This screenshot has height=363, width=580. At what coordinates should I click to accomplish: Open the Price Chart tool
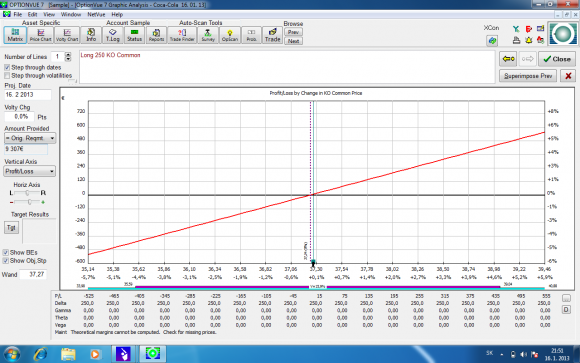click(x=40, y=35)
